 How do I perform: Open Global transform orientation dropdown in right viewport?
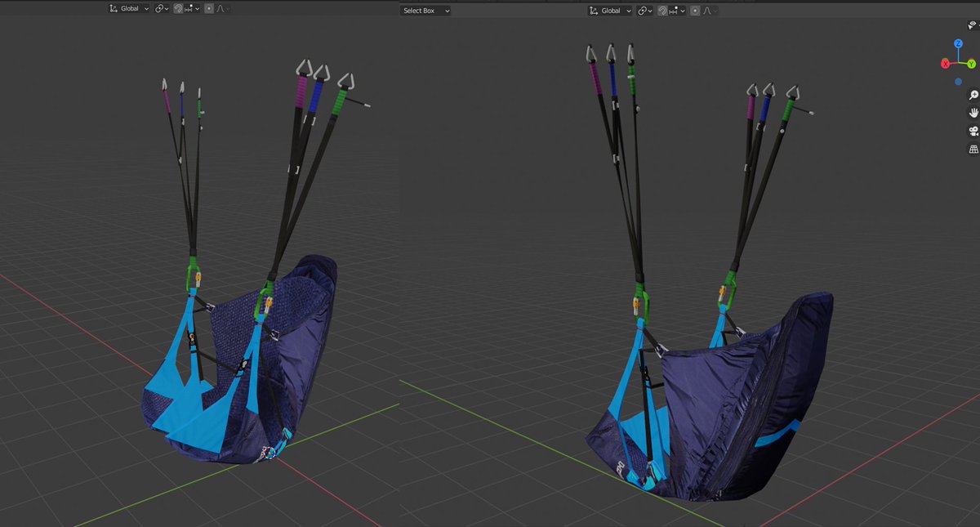[610, 11]
